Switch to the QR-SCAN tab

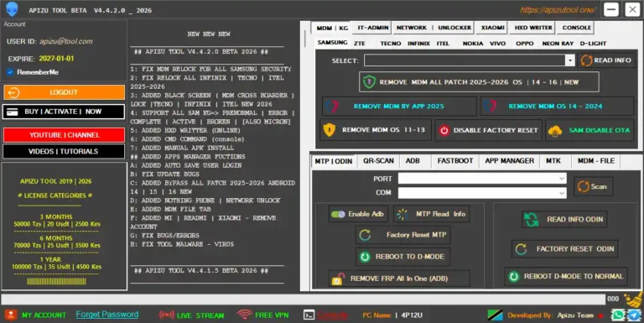point(378,161)
